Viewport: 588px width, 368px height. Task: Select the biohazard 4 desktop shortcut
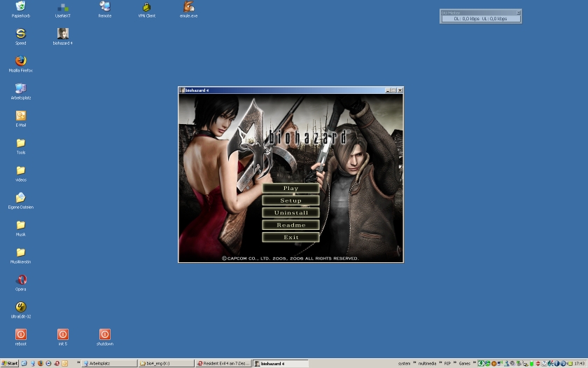coord(62,36)
